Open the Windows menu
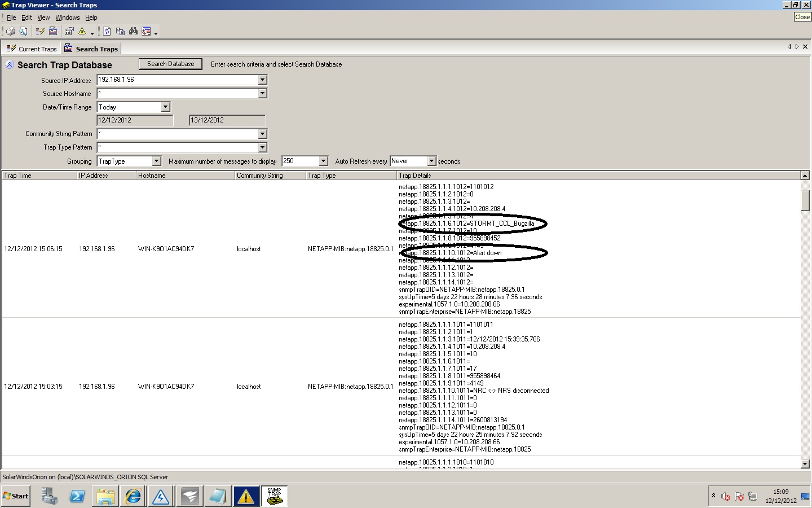This screenshot has width=812, height=508. click(x=68, y=17)
